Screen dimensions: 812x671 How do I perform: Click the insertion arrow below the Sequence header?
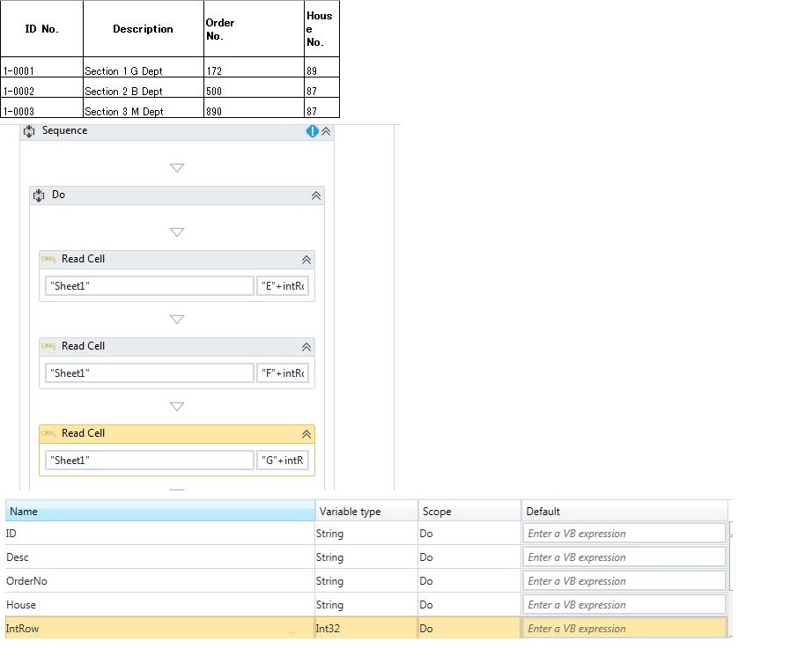177,167
